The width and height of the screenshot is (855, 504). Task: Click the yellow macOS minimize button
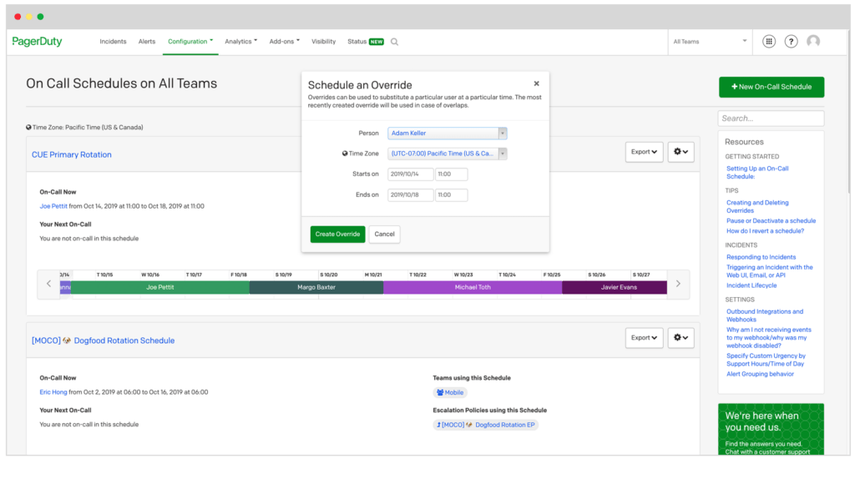29,17
